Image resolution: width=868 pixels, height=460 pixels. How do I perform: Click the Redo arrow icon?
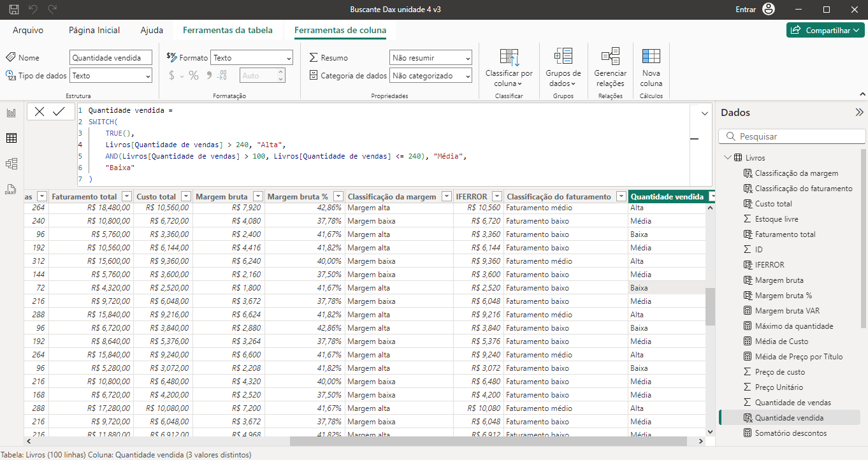coord(52,10)
